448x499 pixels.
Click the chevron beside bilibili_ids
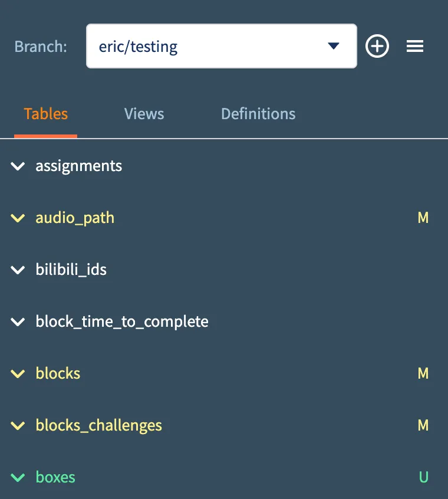[18, 270]
